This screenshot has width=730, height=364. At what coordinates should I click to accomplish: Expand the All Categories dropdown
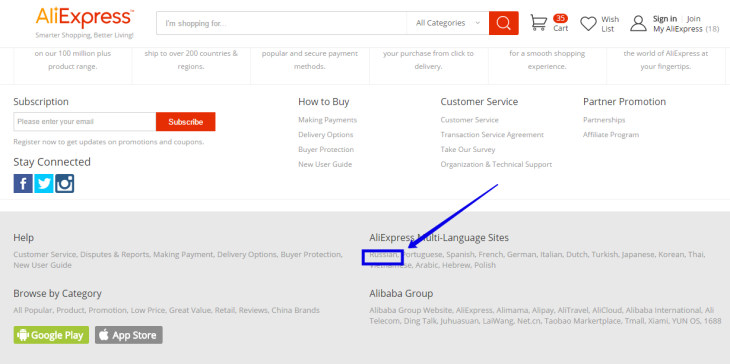(447, 23)
